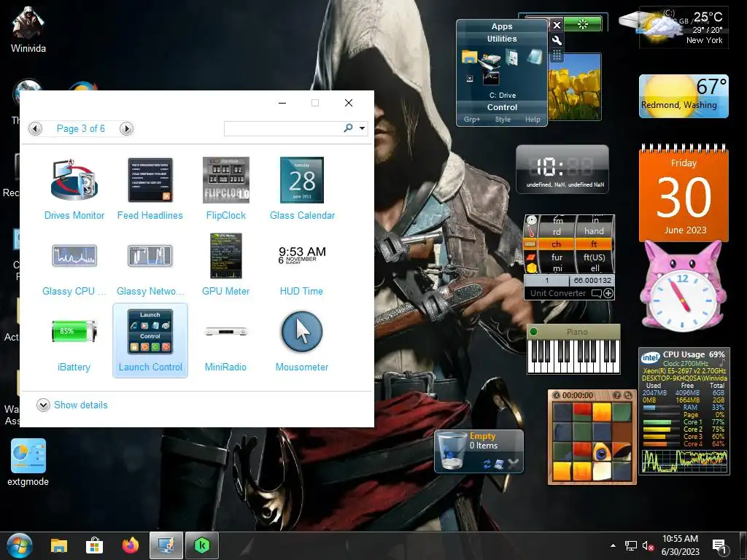Select the Mousometer gadget

tap(302, 340)
